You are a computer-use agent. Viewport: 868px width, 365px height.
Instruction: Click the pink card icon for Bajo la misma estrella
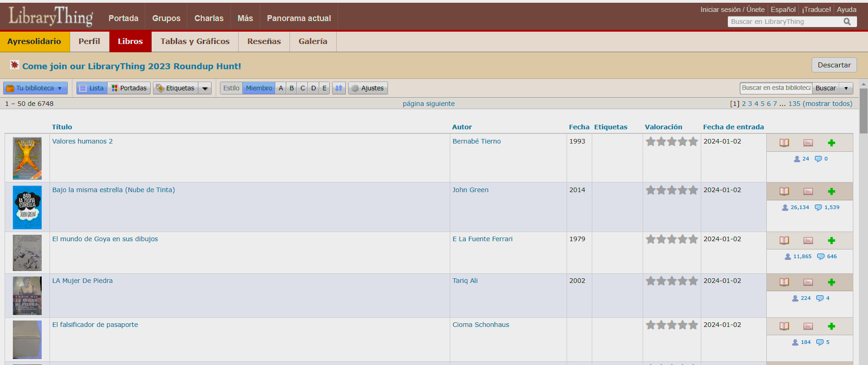tap(808, 192)
